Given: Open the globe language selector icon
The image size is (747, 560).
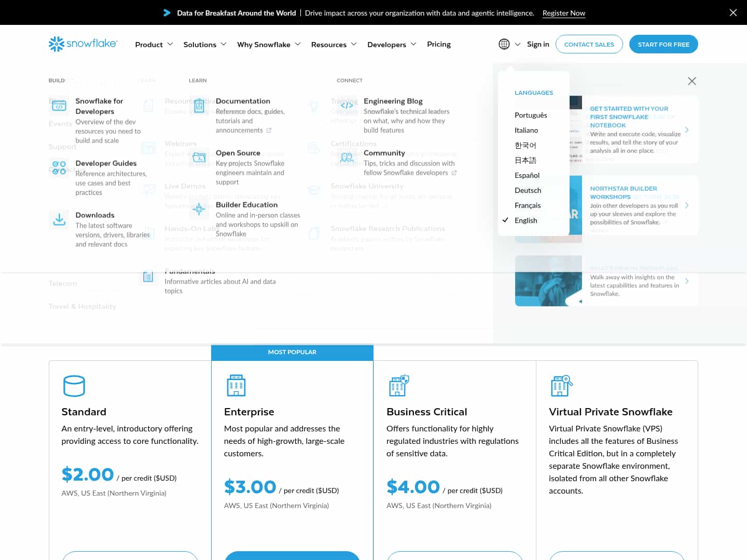Looking at the screenshot, I should click(504, 44).
